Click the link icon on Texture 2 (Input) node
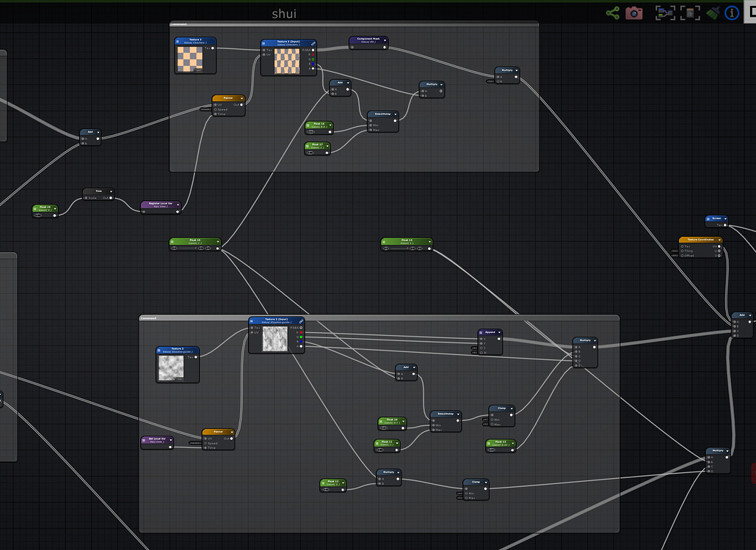The image size is (756, 550). tap(301, 320)
